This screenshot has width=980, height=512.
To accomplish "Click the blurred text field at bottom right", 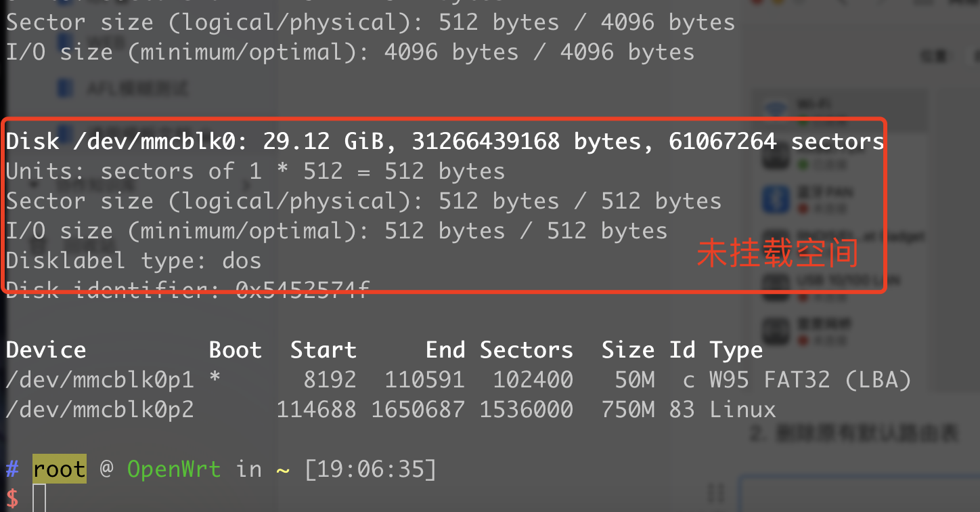I will (x=860, y=494).
